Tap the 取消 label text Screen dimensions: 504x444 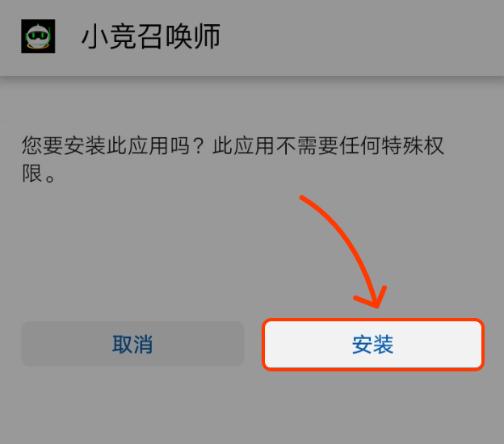pyautogui.click(x=132, y=344)
